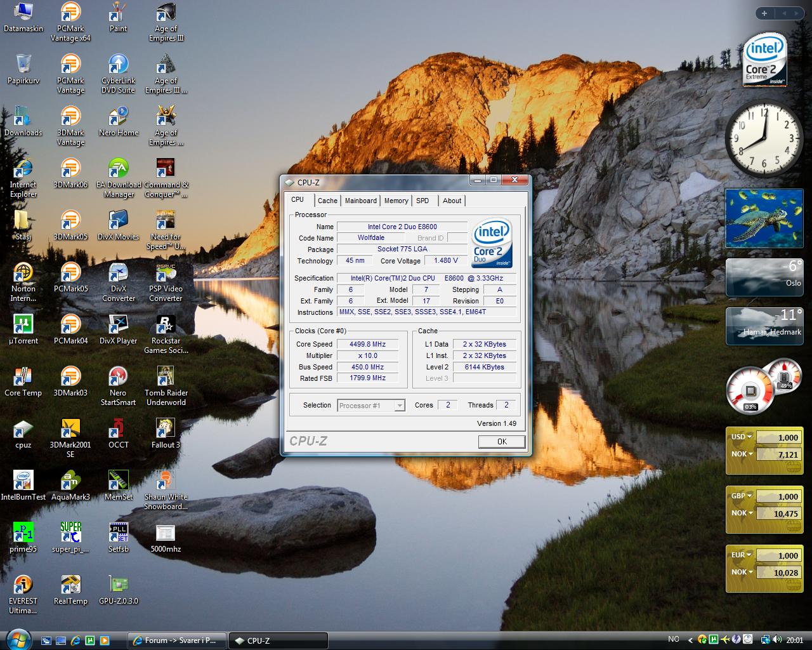This screenshot has height=650, width=812.
Task: Click the CPU-Z taskbar button
Action: 278,640
